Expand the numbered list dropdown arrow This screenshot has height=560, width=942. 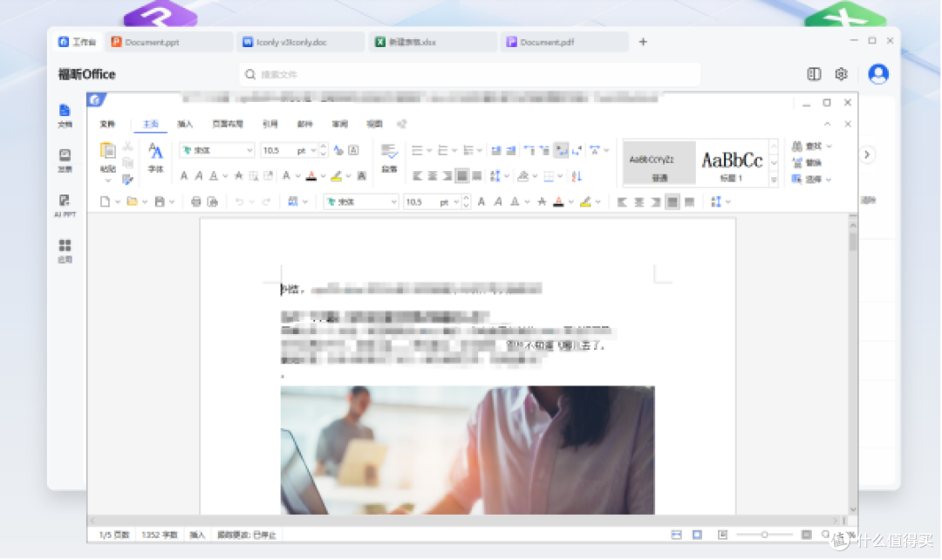coord(454,150)
